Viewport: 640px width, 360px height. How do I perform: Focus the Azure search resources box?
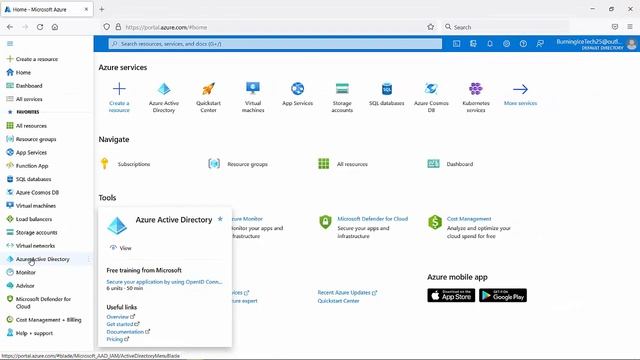click(275, 44)
